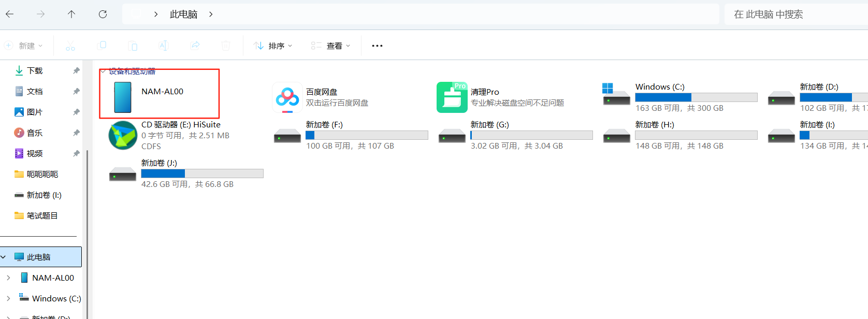Select Windows (C:) in the sidebar tree
Image resolution: width=868 pixels, height=319 pixels.
[50, 298]
